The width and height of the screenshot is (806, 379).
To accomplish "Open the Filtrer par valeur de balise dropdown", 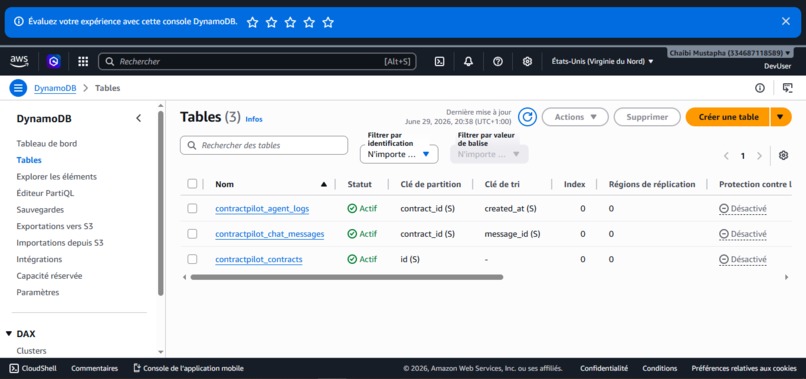I will (489, 154).
